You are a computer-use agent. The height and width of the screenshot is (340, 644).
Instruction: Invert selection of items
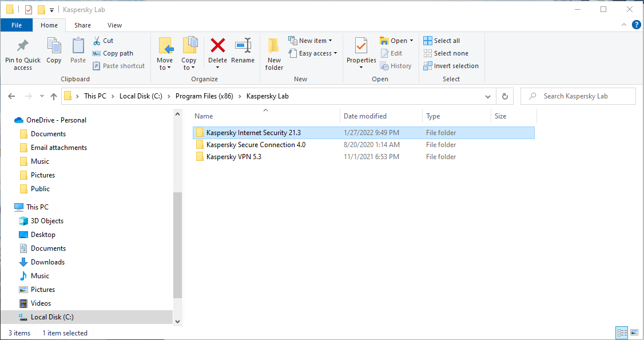[451, 66]
